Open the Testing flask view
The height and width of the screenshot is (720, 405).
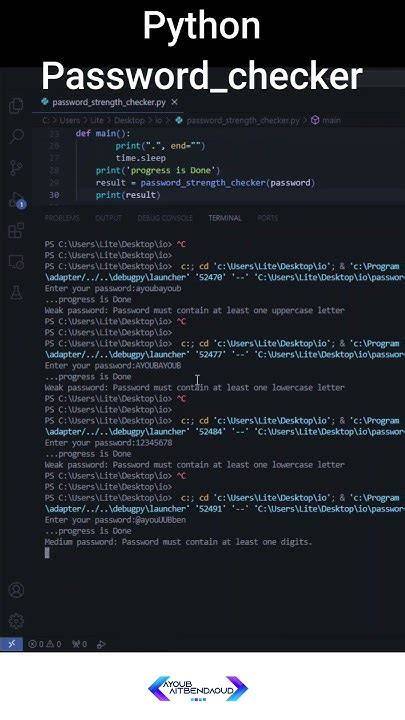[16, 293]
